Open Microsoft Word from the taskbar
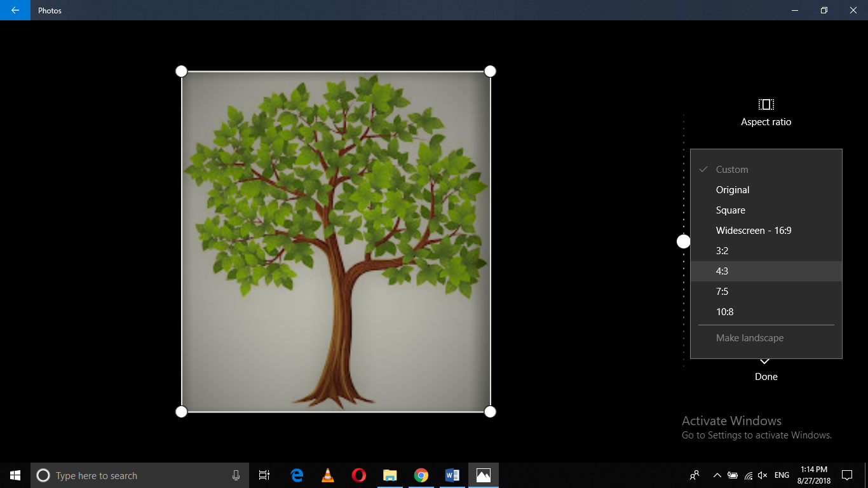 point(452,475)
